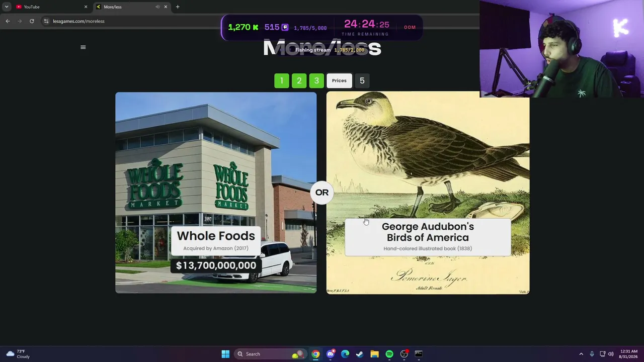
Task: Open a new browser tab
Action: [178, 7]
